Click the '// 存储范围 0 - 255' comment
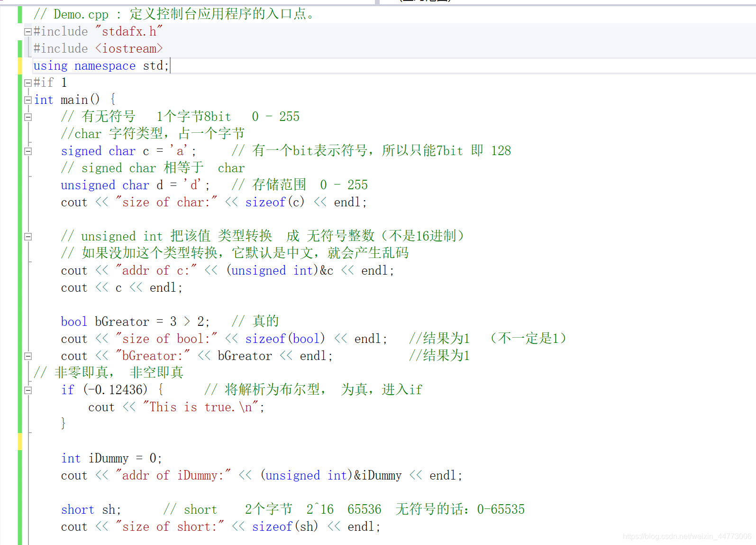 pos(300,185)
